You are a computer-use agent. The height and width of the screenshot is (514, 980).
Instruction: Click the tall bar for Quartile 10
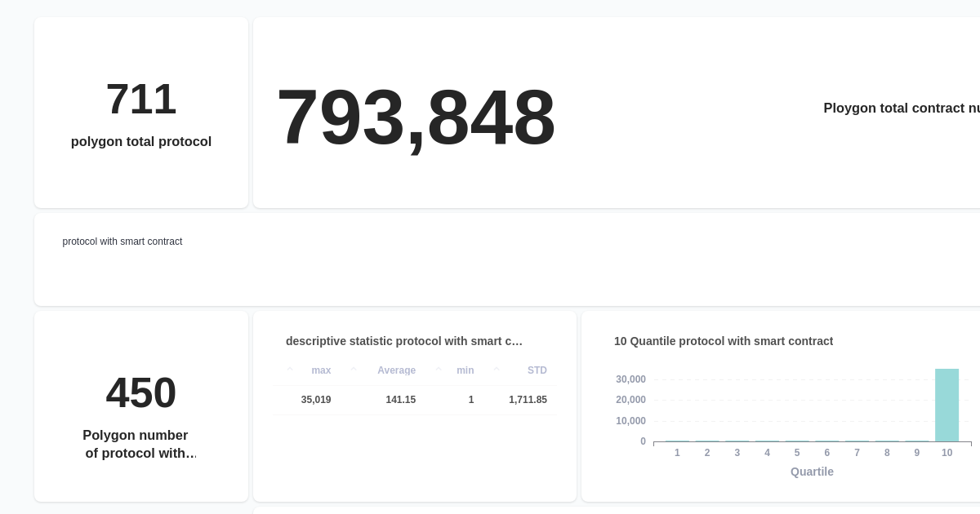[947, 404]
